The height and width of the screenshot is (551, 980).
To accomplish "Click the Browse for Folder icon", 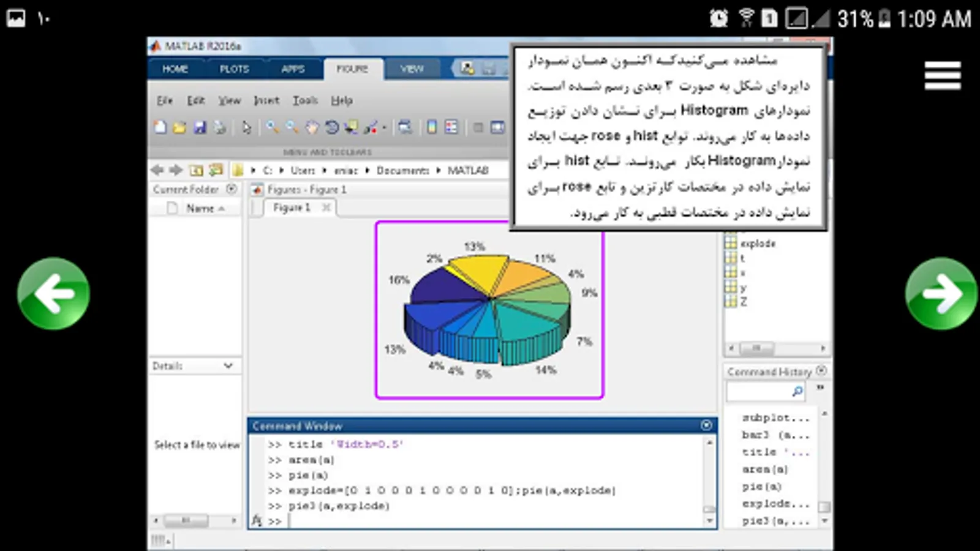I will pos(216,170).
